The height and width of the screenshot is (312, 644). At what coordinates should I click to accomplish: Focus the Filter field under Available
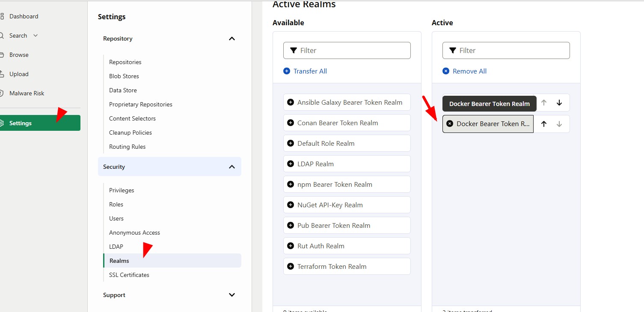click(x=347, y=50)
